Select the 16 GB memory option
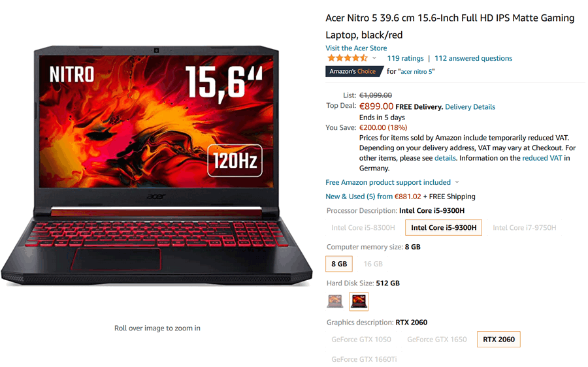The height and width of the screenshot is (367, 588). [x=373, y=264]
